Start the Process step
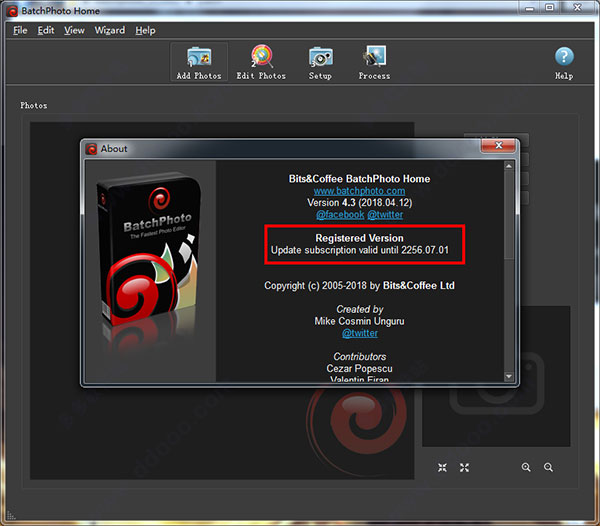The width and height of the screenshot is (600, 526). point(374,62)
